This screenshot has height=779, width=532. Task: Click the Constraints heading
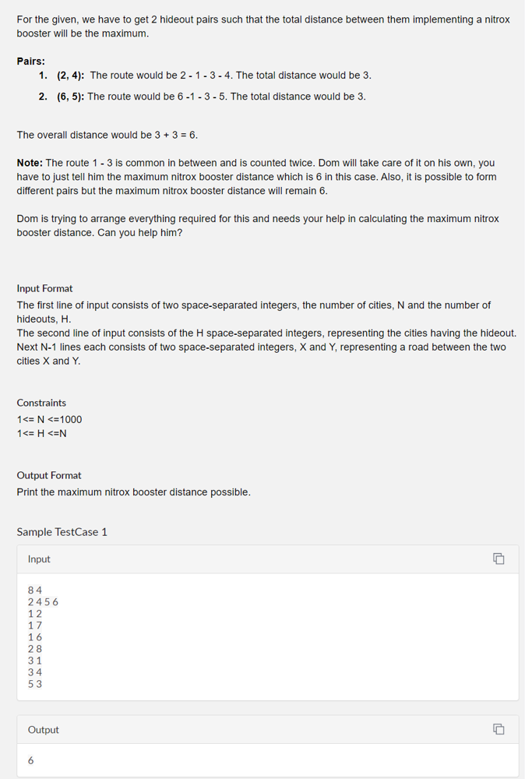41,403
